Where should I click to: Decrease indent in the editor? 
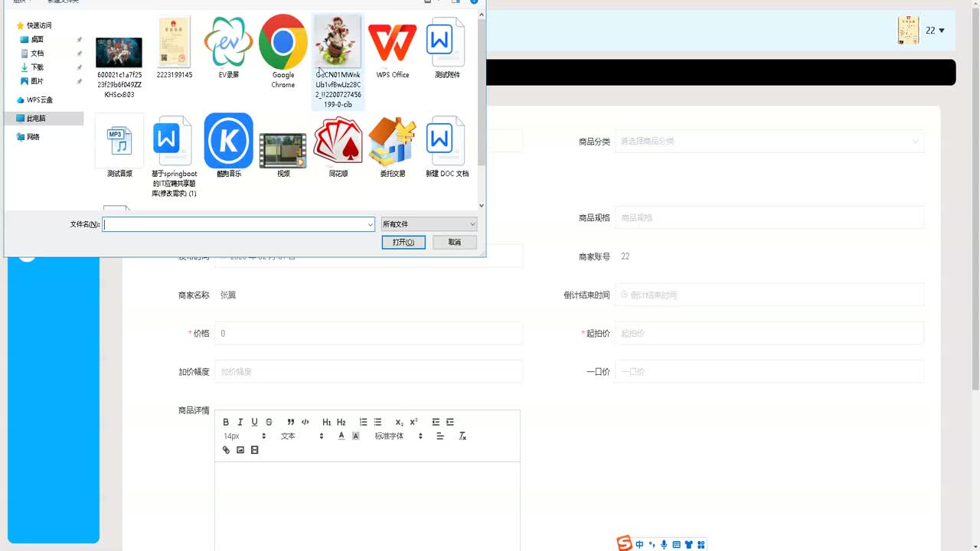pyautogui.click(x=436, y=422)
